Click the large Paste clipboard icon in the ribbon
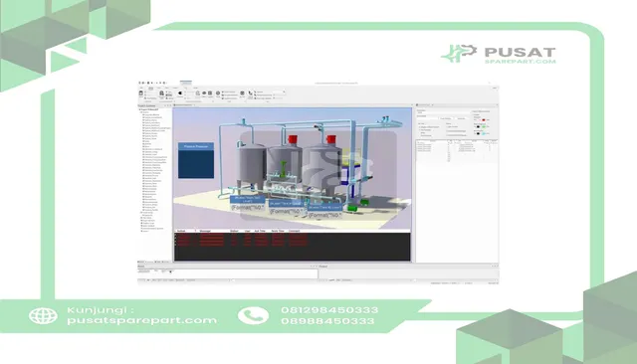 (141, 92)
